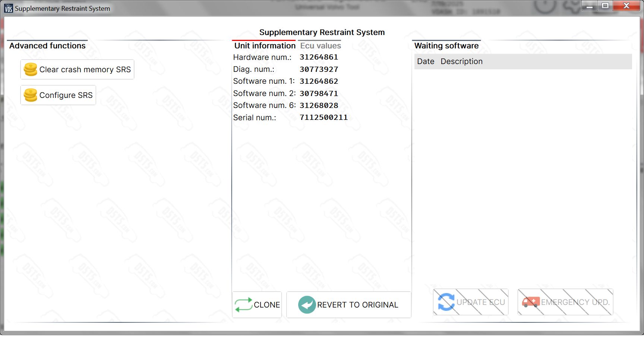Click the Date column header
The height and width of the screenshot is (347, 644).
[x=426, y=61]
